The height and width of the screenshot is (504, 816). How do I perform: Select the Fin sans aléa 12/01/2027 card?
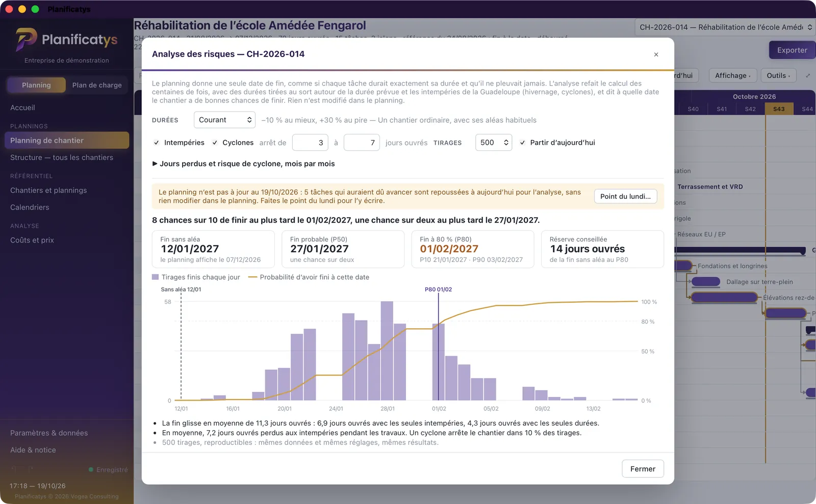pos(213,249)
